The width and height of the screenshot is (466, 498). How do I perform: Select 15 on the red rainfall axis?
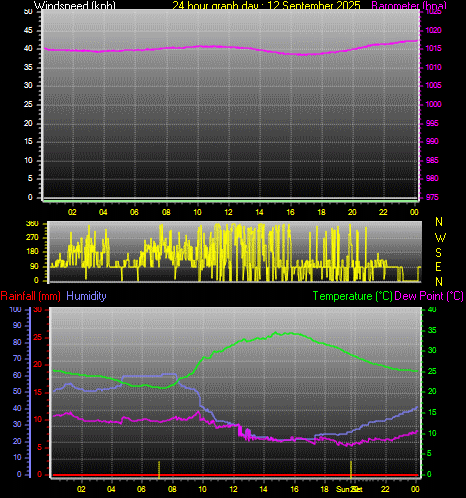pos(38,392)
